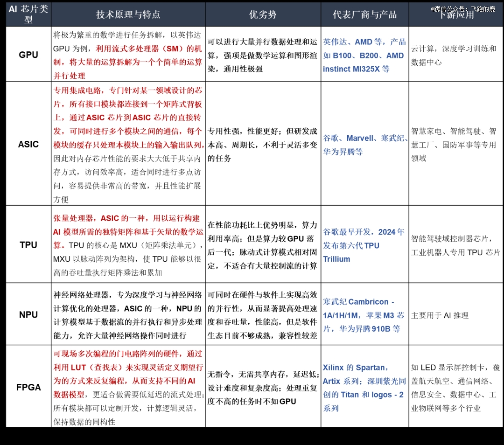Click NPU principle cell starting '神经网络处理器'
This screenshot has height=445, width=504.
tap(128, 314)
